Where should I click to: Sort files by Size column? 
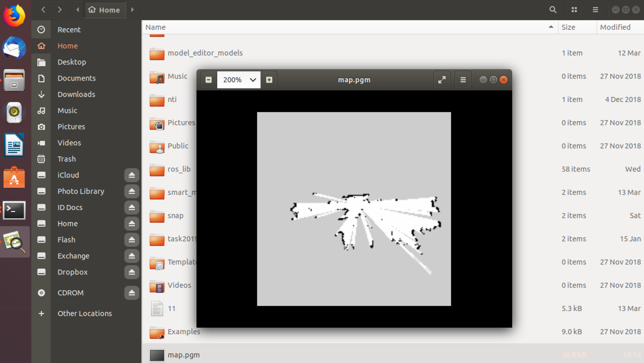[568, 27]
